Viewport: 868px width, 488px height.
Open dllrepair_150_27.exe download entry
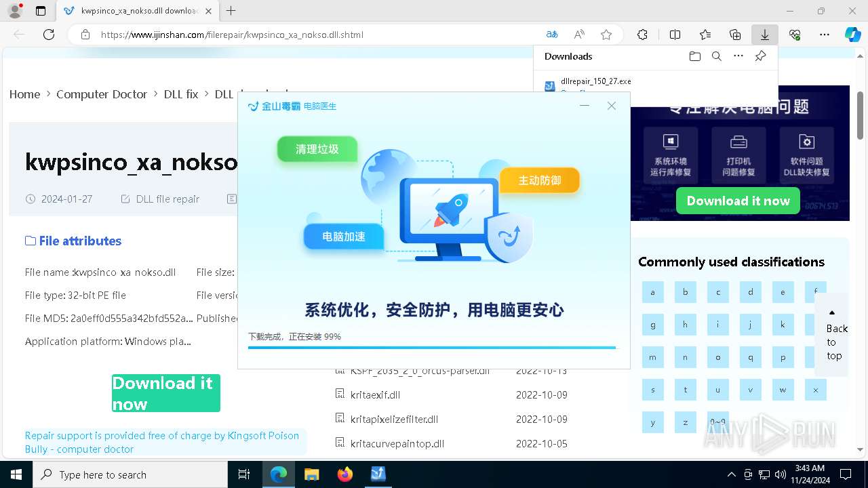[x=596, y=81]
